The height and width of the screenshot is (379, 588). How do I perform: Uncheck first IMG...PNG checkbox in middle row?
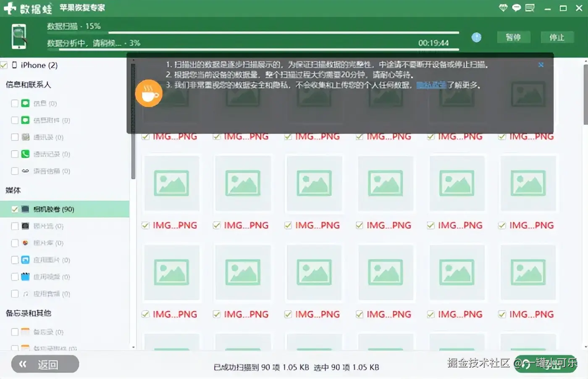(x=145, y=226)
